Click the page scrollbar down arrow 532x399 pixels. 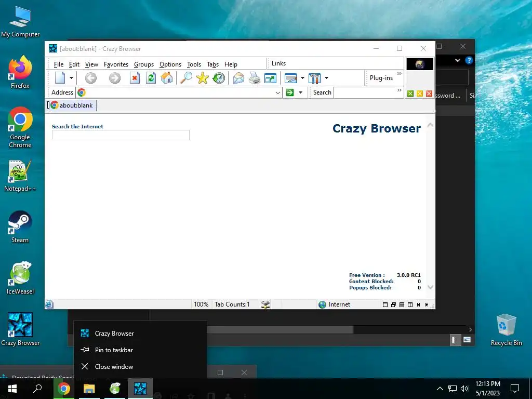tap(430, 287)
